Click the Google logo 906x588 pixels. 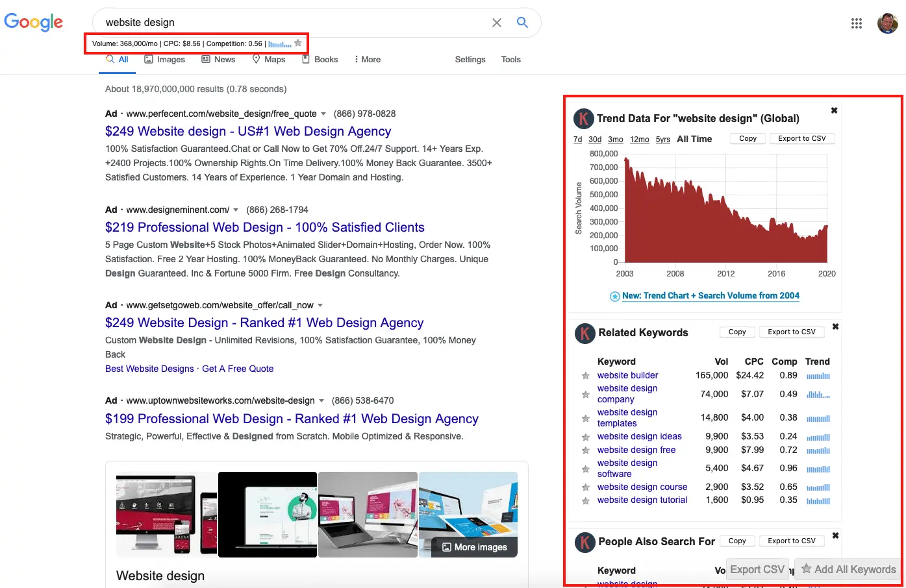tap(34, 22)
